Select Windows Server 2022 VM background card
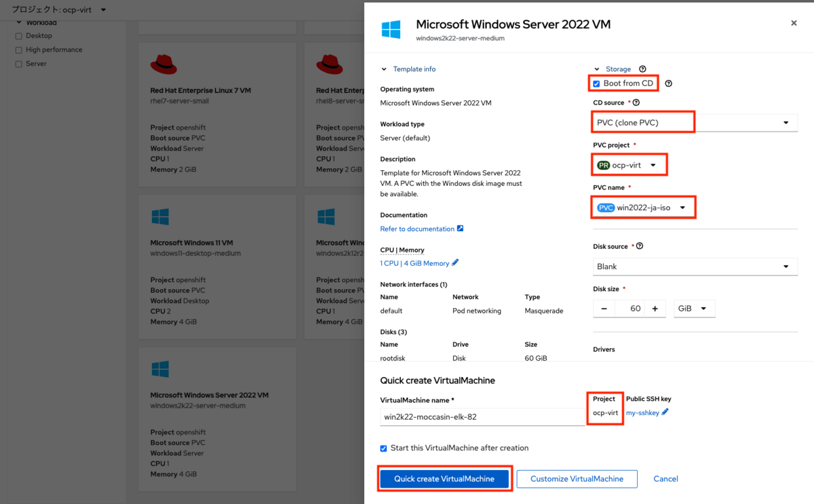The image size is (814, 504). pos(217,419)
